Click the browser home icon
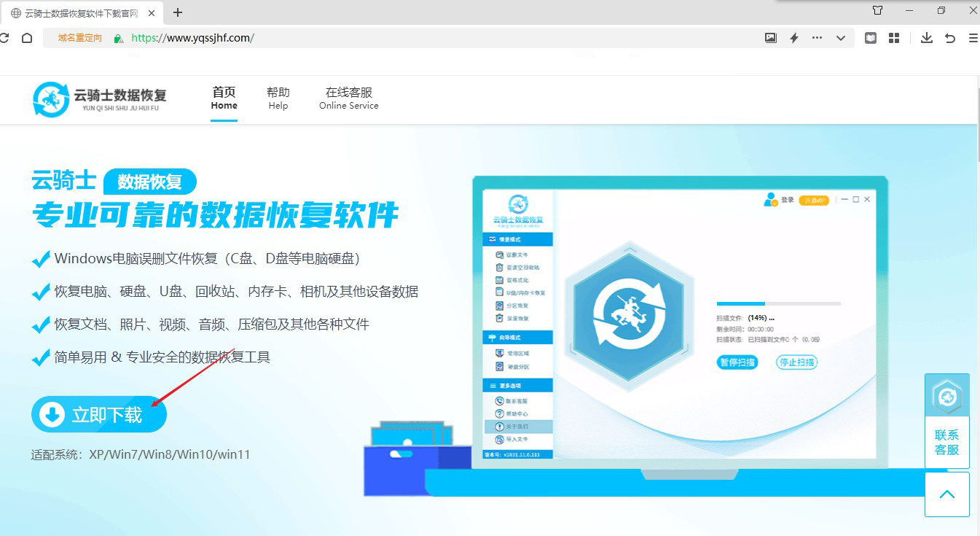Screen dimensions: 980x536 pyautogui.click(x=27, y=38)
